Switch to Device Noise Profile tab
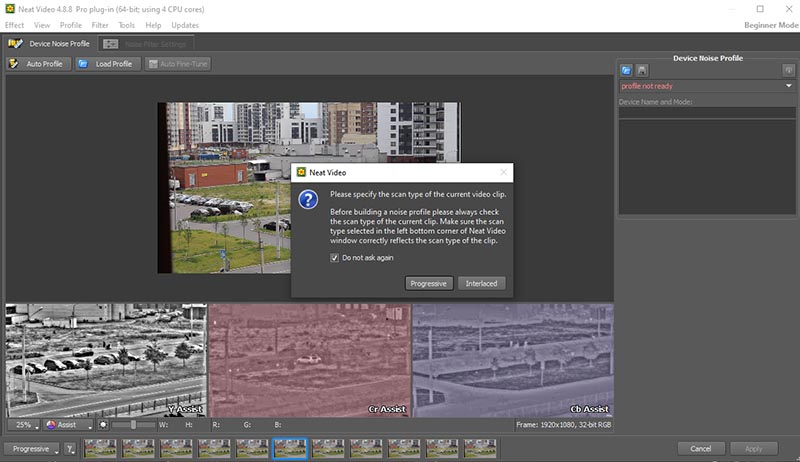This screenshot has height=462, width=800. tap(49, 43)
